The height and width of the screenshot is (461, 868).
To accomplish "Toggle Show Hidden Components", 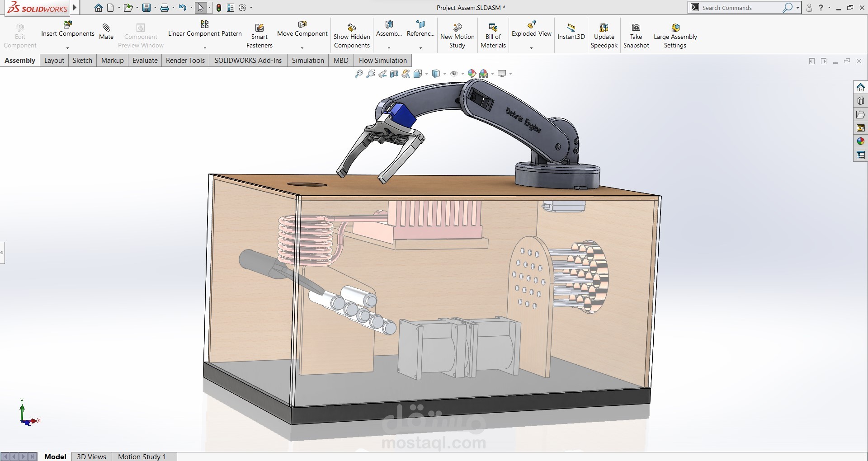I will [351, 34].
